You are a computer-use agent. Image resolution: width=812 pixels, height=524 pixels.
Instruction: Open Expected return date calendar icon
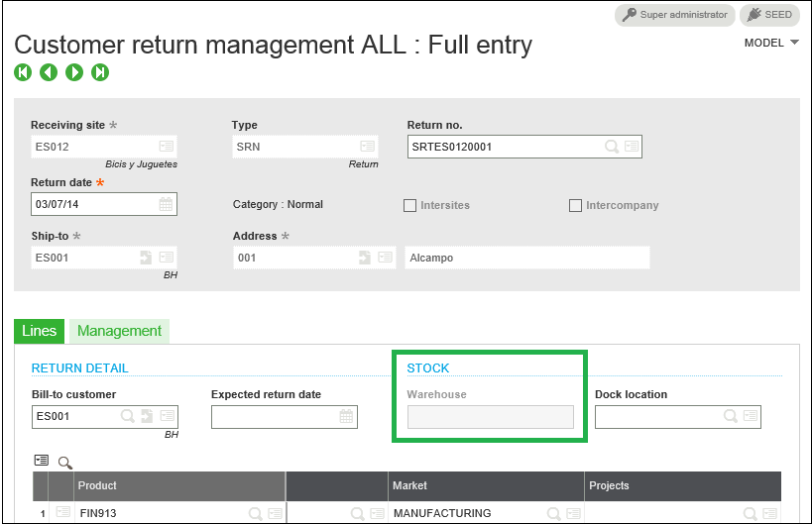coord(346,416)
